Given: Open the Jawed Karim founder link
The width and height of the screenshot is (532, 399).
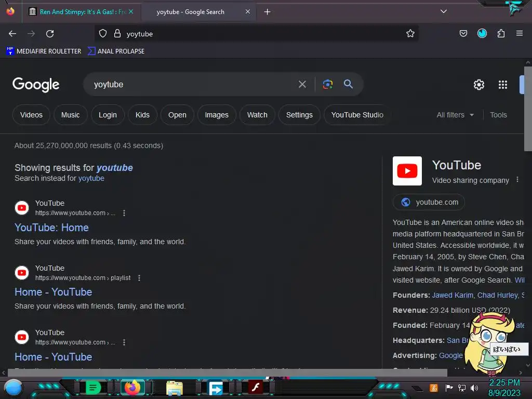Looking at the screenshot, I should (x=453, y=295).
